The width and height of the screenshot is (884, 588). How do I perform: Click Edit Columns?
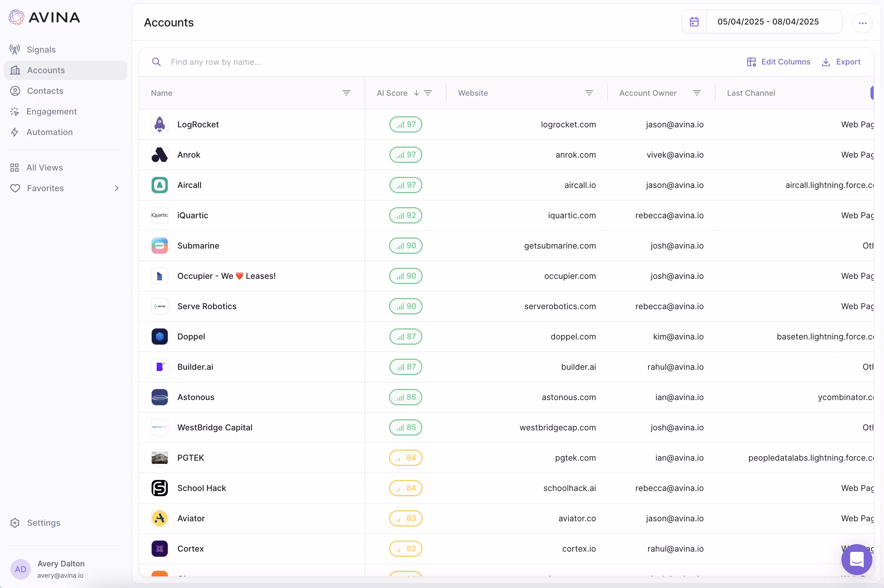click(778, 62)
